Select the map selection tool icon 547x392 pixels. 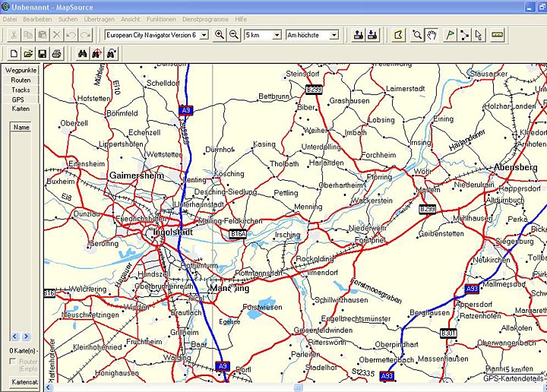tap(398, 35)
